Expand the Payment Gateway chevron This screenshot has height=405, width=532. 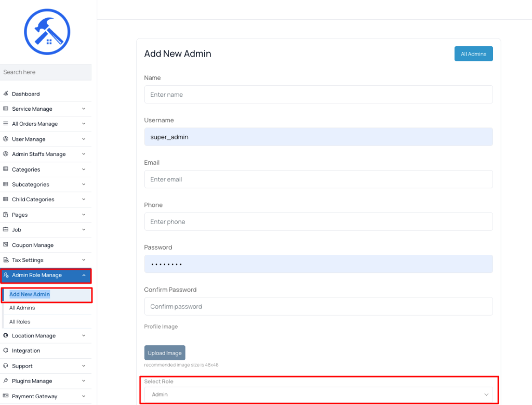point(84,396)
